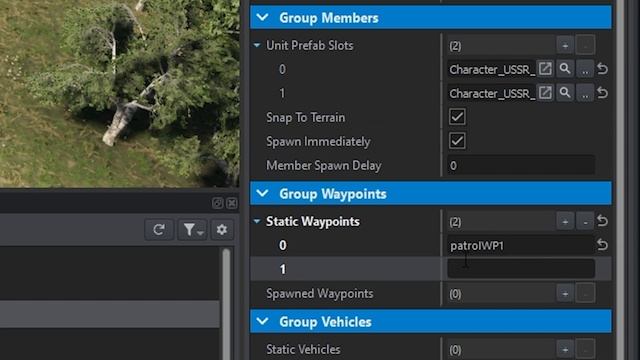Collapse the Group Vehicles section
The image size is (640, 360).
coord(262,322)
